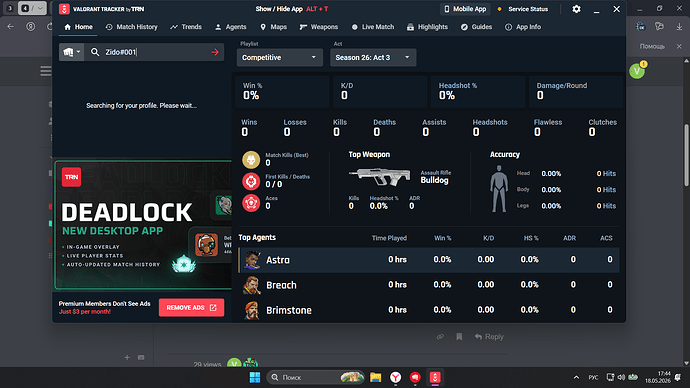
Task: Click the accuracy body silhouette figure
Action: click(x=499, y=189)
